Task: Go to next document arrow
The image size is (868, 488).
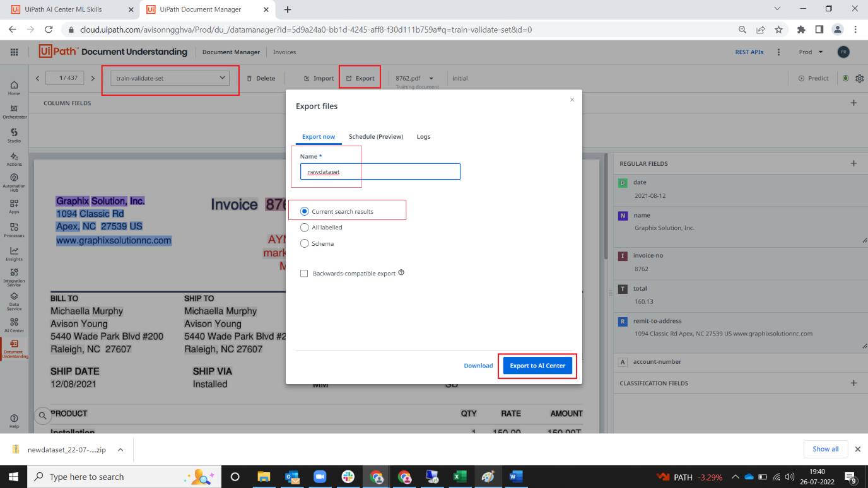Action: click(93, 78)
